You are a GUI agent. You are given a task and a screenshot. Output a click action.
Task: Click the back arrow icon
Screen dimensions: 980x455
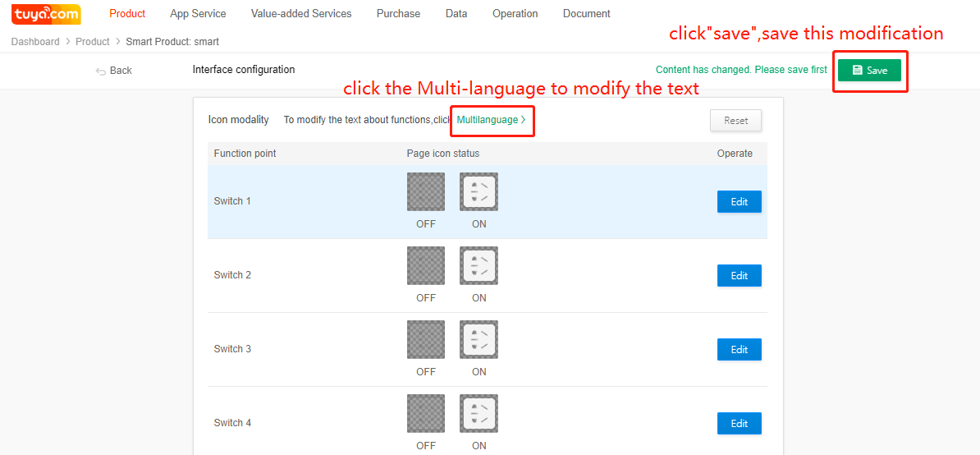(100, 71)
